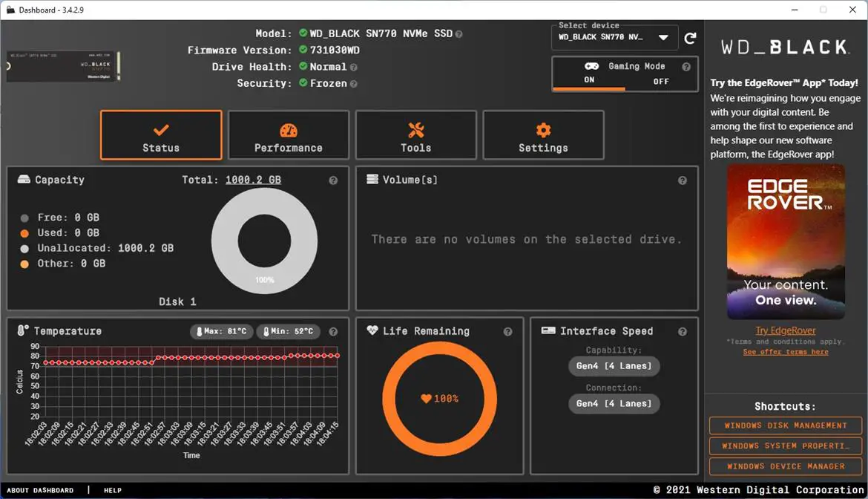Viewport: 868px width, 499px height.
Task: Switch to the Performance tab
Action: click(x=289, y=135)
